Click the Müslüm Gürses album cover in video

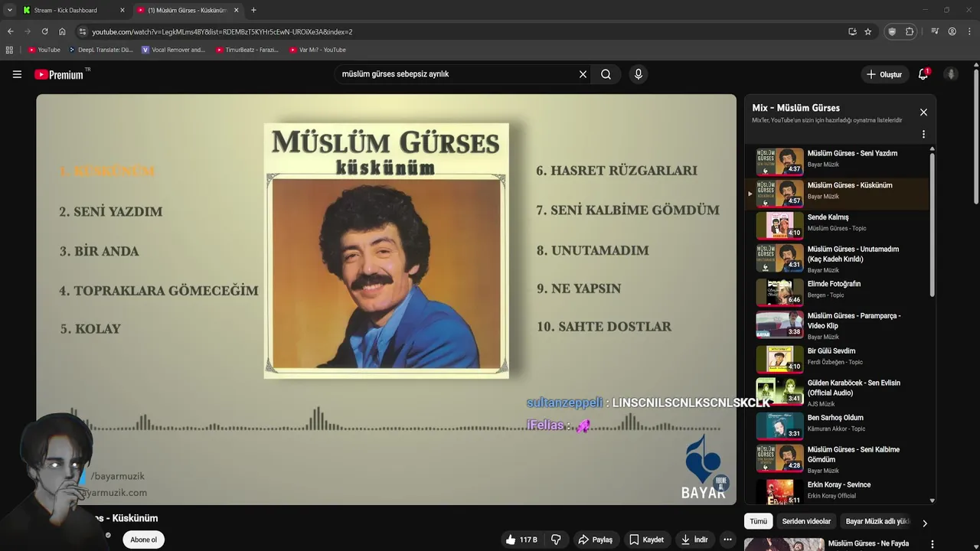387,250
